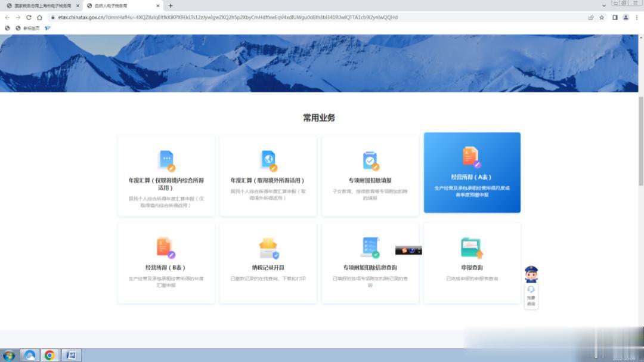Click the 年度汇算 (境外所得) globe document icon
This screenshot has height=362, width=644.
(x=269, y=160)
